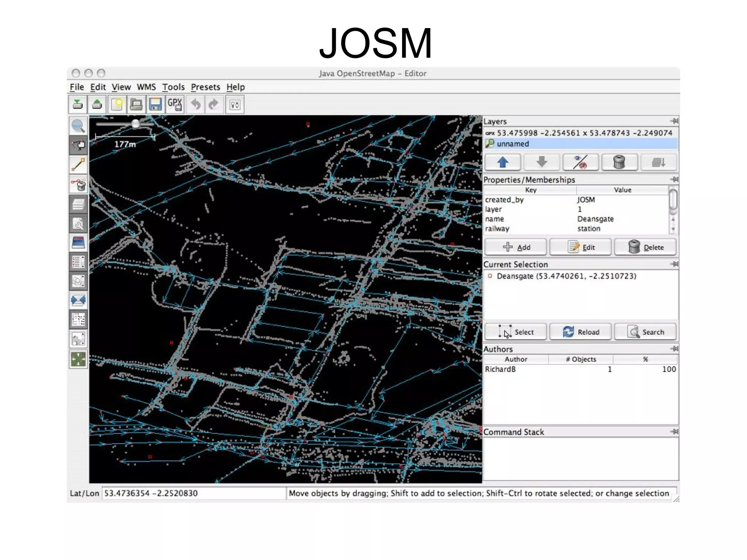The width and height of the screenshot is (747, 560).
Task: Select the created_by JOSM property row
Action: [576, 200]
